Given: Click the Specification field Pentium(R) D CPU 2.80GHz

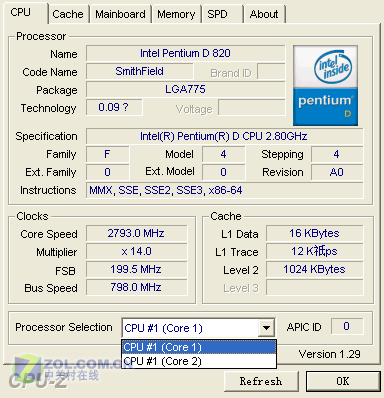Looking at the screenshot, I should [224, 136].
